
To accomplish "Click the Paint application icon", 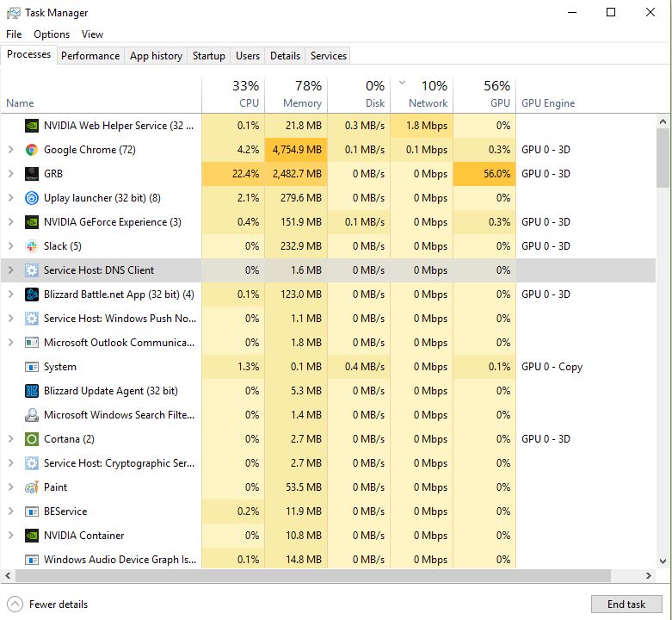I will [31, 487].
